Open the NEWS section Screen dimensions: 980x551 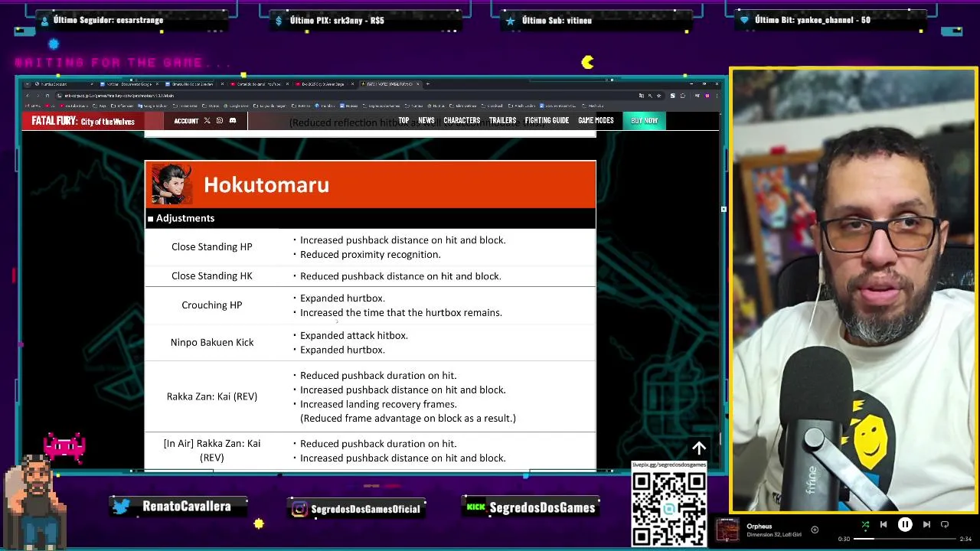coord(426,121)
